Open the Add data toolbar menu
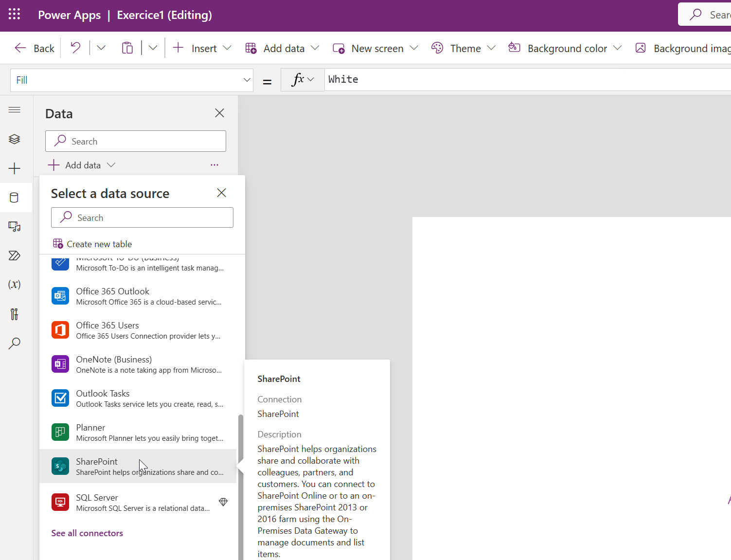 (283, 48)
